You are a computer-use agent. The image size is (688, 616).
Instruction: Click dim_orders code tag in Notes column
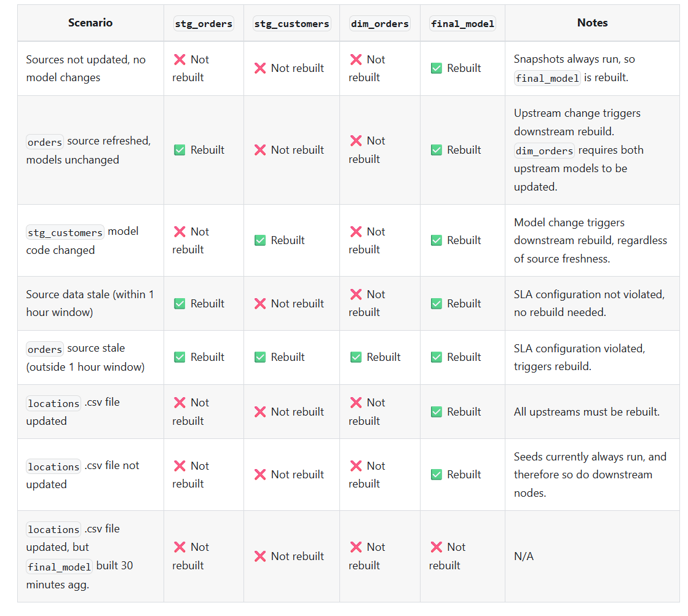coord(544,151)
